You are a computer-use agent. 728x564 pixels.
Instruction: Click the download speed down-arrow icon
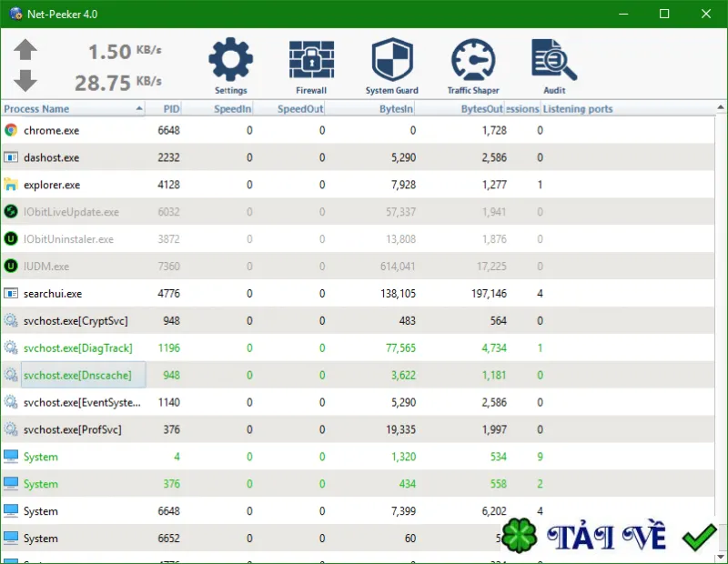25,81
